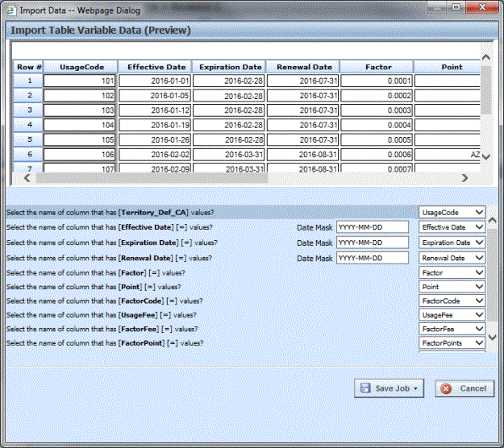Click left arrow of horizontal scrollbar

[x=27, y=178]
